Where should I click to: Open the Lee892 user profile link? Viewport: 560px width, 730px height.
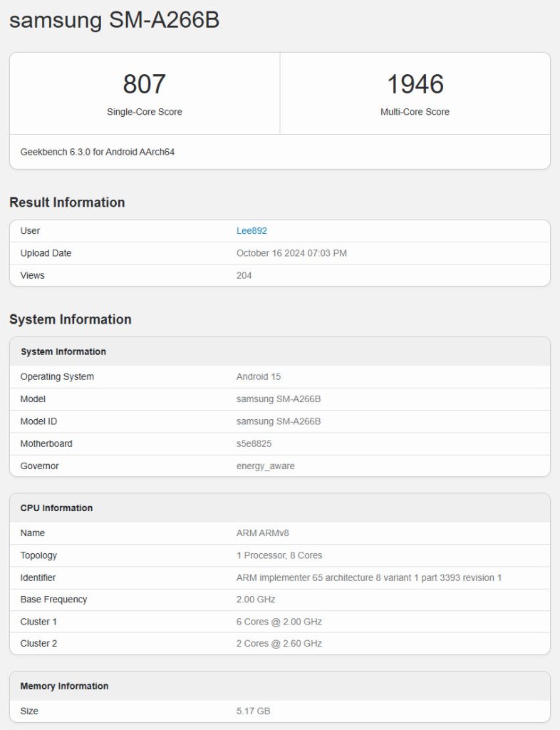point(252,231)
